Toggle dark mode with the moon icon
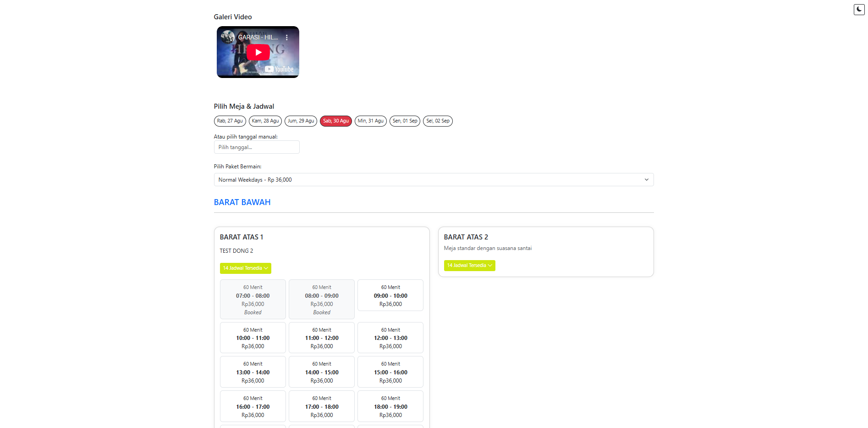The height and width of the screenshot is (428, 868). coord(859,9)
